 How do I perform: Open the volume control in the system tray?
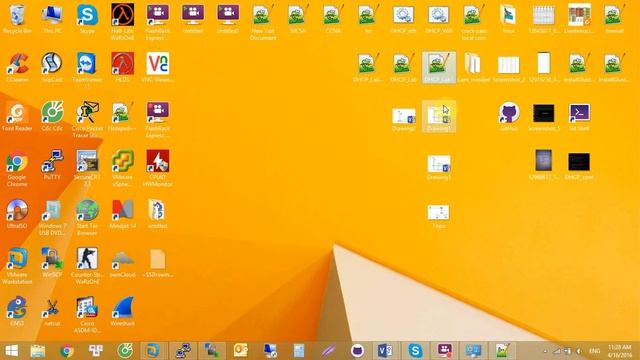(x=579, y=351)
